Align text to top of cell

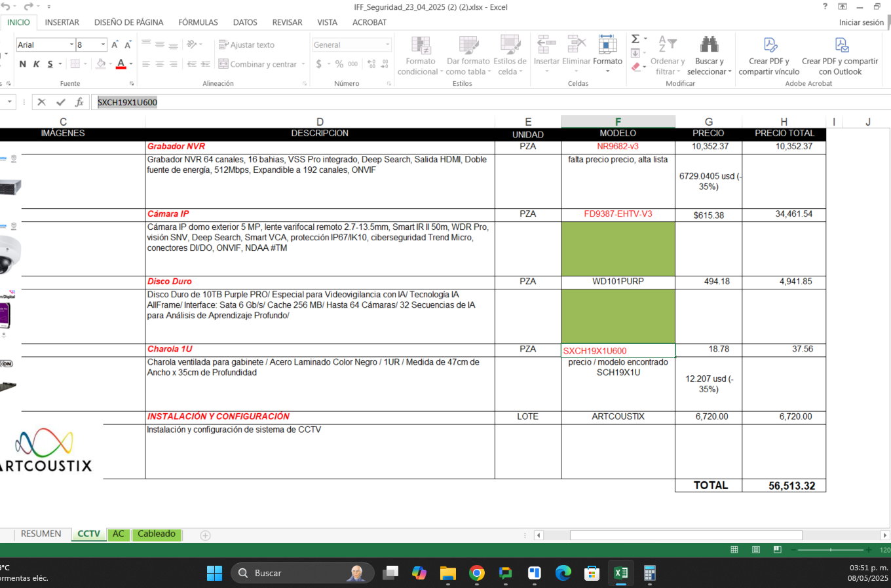[x=146, y=45]
